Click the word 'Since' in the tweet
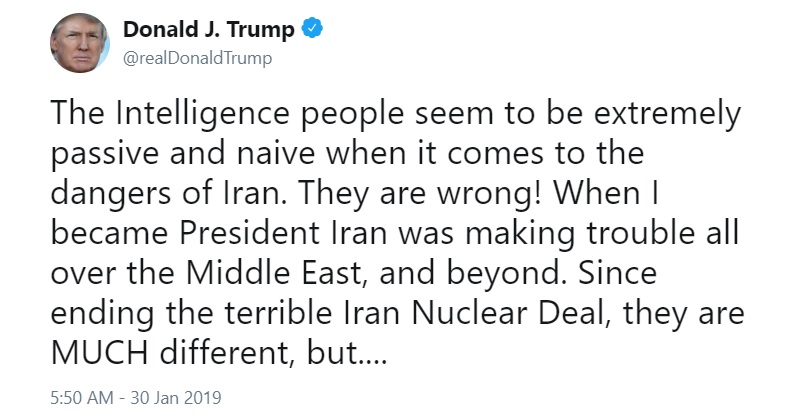799x419 pixels. [x=618, y=273]
